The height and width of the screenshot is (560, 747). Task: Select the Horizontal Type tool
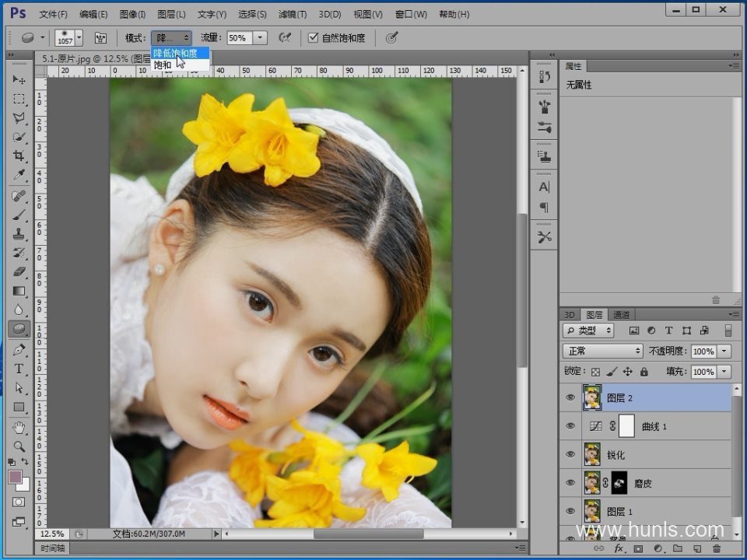click(19, 369)
